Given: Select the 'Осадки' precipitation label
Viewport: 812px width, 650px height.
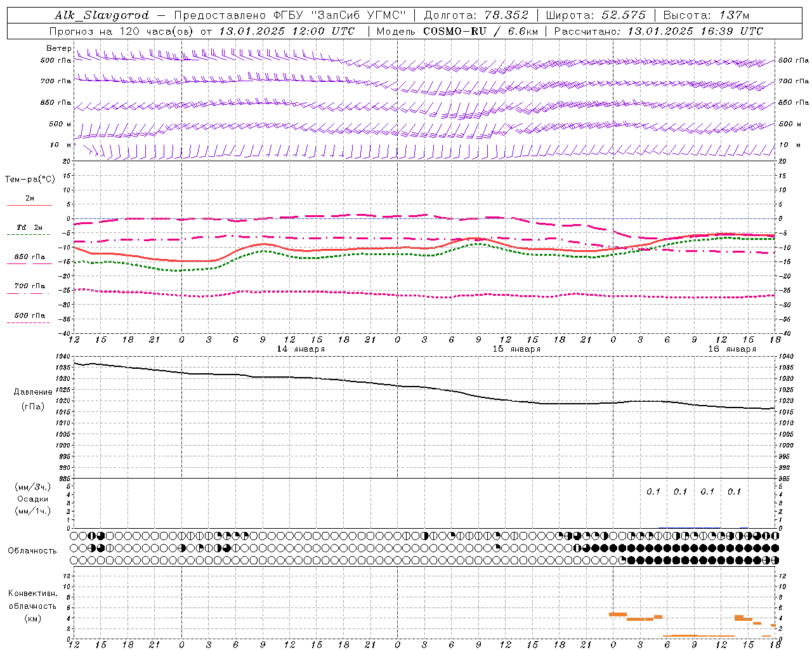Looking at the screenshot, I should tap(33, 500).
